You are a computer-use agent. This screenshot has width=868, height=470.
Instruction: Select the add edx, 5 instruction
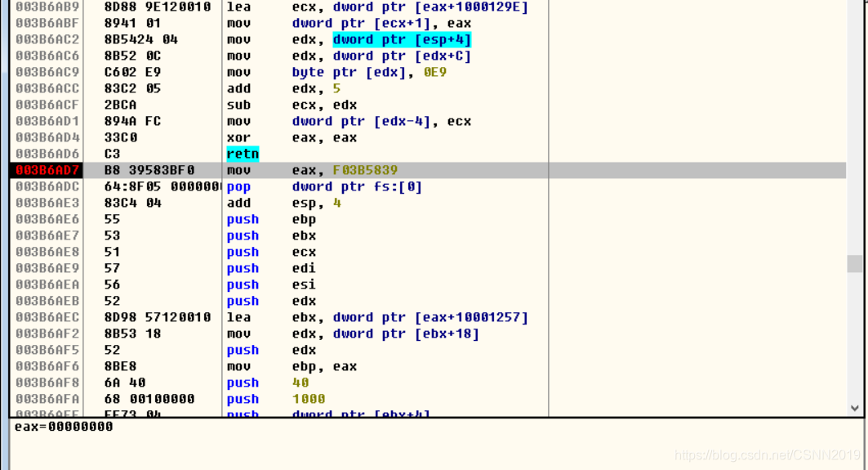(x=283, y=88)
